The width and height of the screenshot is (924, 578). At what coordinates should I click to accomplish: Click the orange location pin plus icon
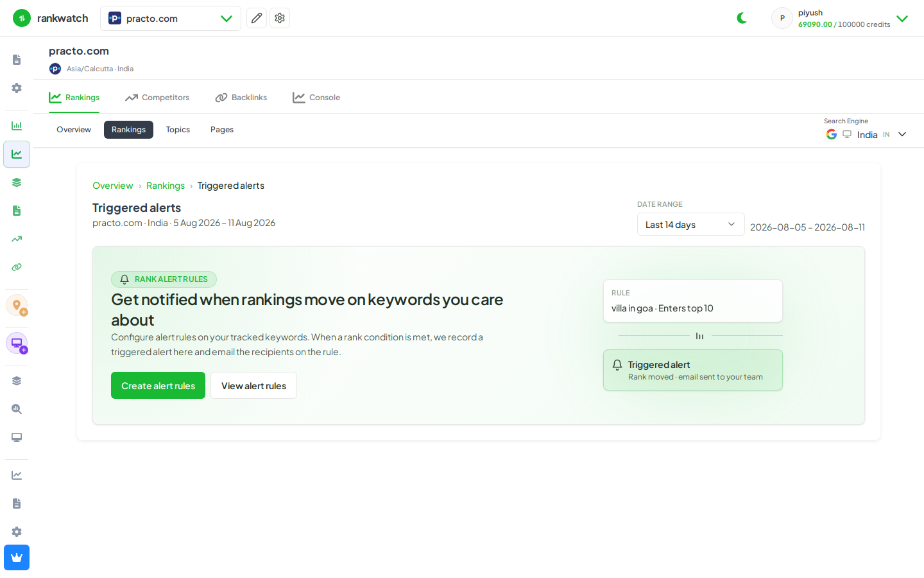17,305
